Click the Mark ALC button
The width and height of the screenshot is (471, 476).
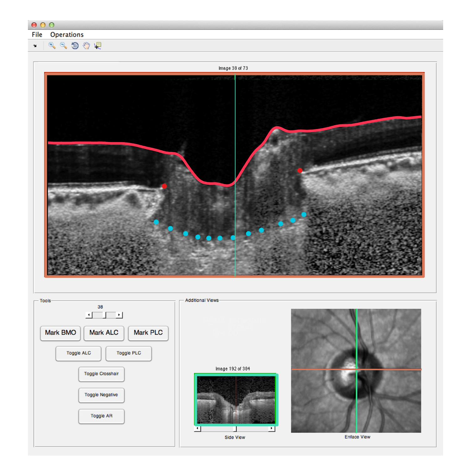(104, 333)
